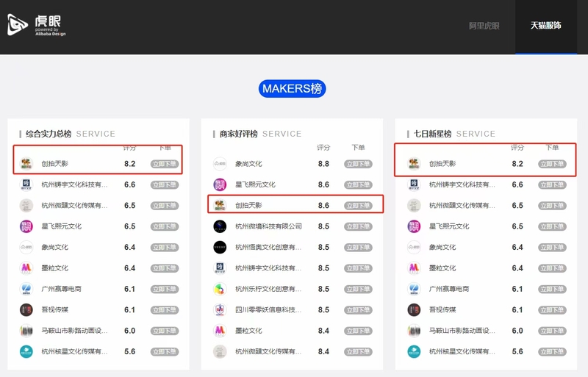The image size is (588, 377).
Task: Click 杭州核星文化传媒 logo in 综合实力总榜
Action: (x=26, y=351)
